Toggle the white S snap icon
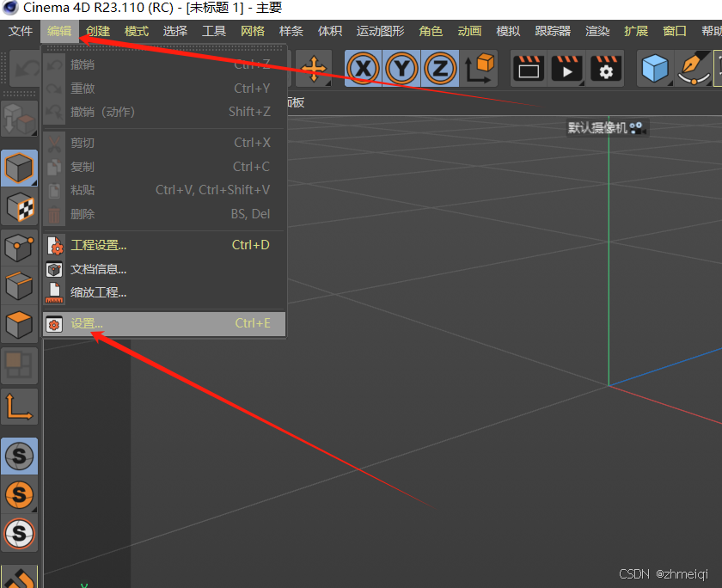 pos(19,534)
